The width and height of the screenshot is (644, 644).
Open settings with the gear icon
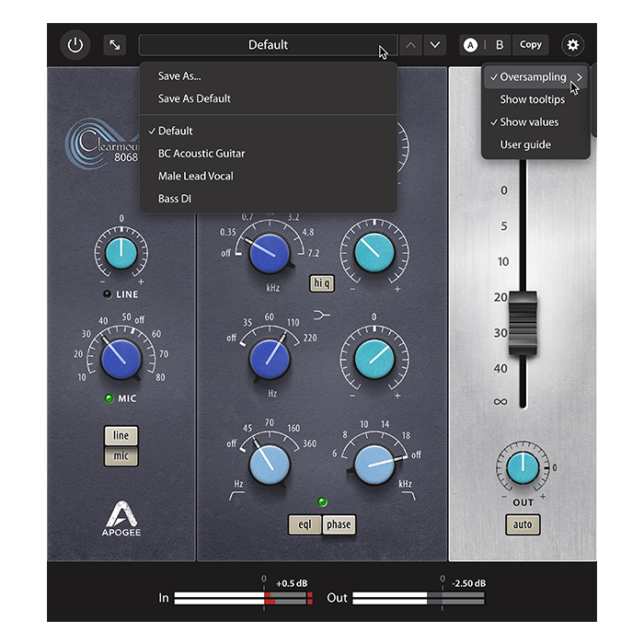click(573, 45)
